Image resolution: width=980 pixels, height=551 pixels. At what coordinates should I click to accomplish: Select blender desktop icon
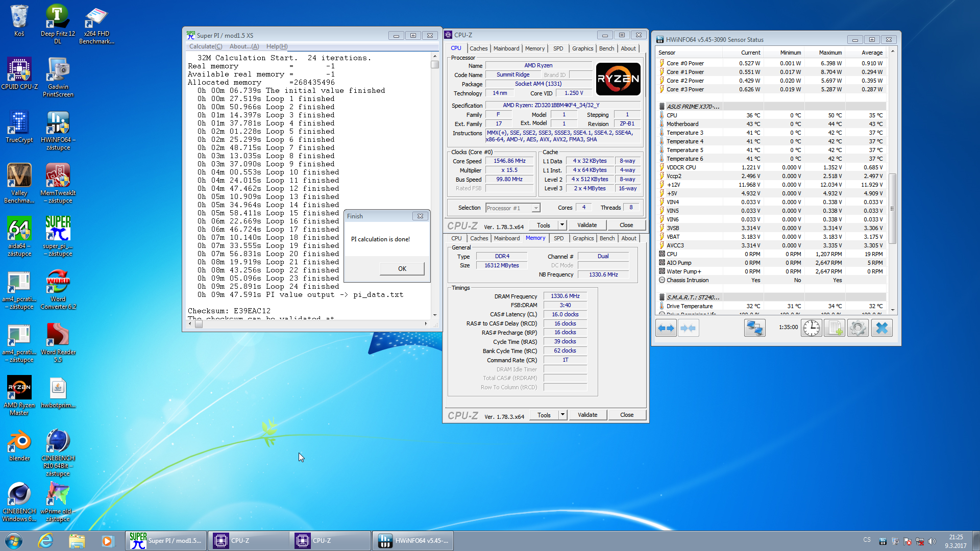pos(19,445)
